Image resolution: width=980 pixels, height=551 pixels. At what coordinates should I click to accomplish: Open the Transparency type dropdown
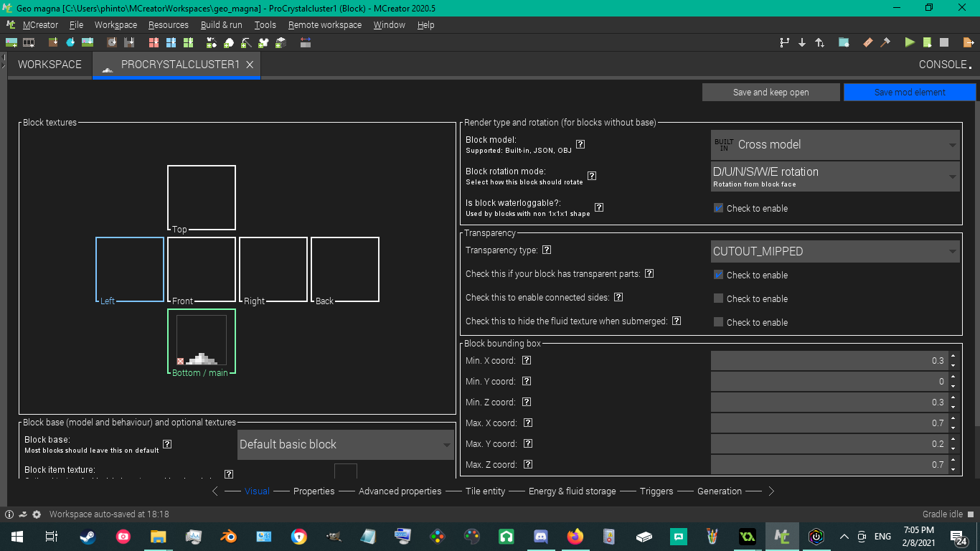click(x=834, y=251)
